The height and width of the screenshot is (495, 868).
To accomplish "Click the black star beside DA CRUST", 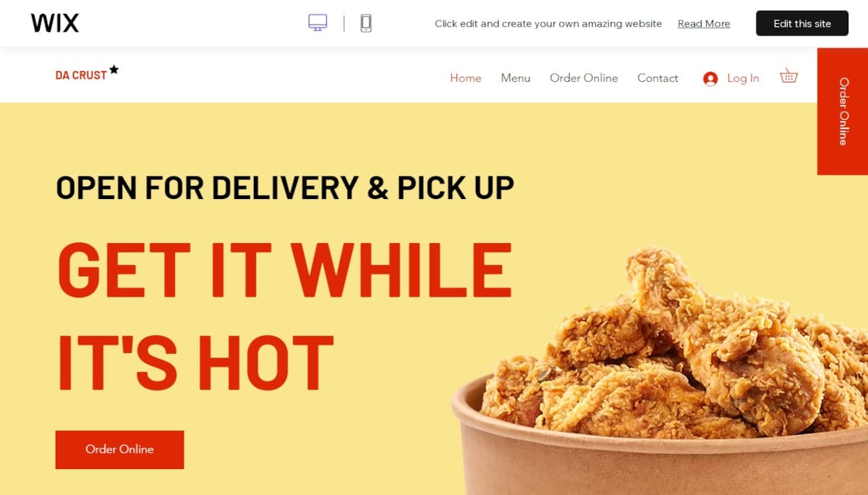I will coord(114,70).
